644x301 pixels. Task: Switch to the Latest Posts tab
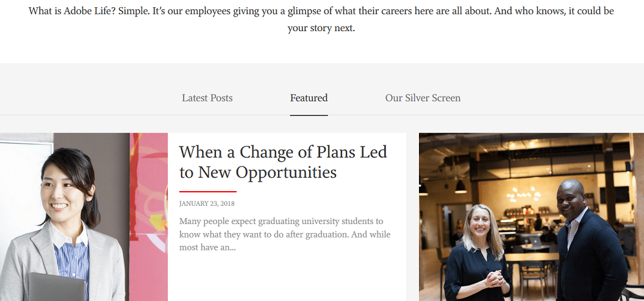(207, 98)
